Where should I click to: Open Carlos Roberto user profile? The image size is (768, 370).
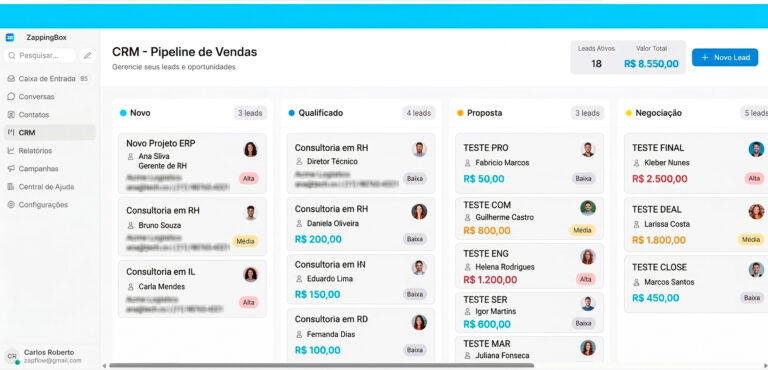49,356
